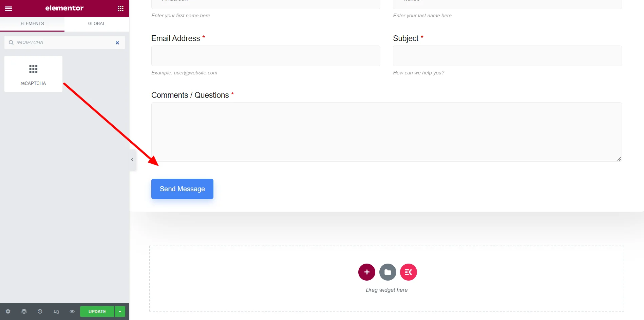Expand the save options arrow
Screen dimensions: 644x320
(120, 312)
